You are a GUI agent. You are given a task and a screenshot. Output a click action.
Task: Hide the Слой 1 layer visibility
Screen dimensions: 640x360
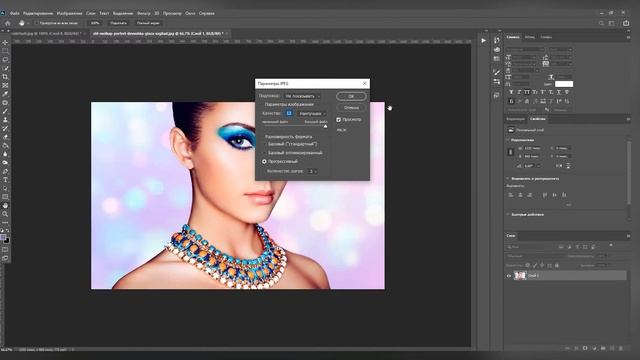(x=509, y=276)
